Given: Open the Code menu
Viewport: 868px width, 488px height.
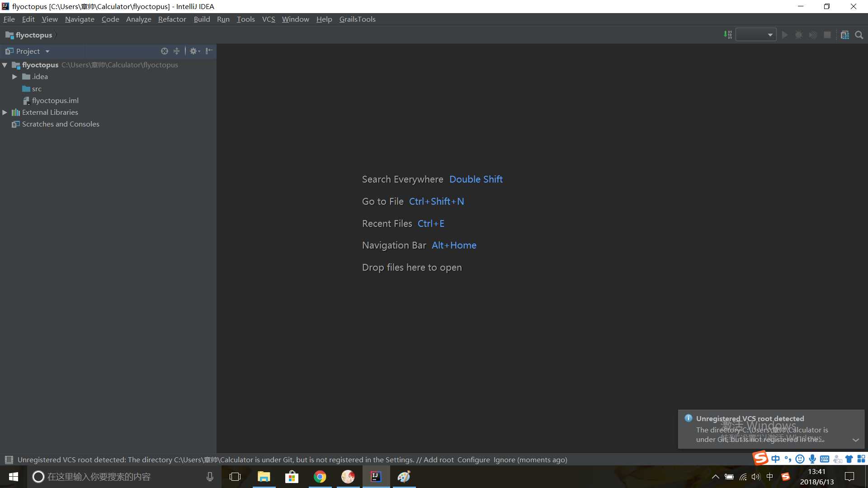Looking at the screenshot, I should (110, 19).
